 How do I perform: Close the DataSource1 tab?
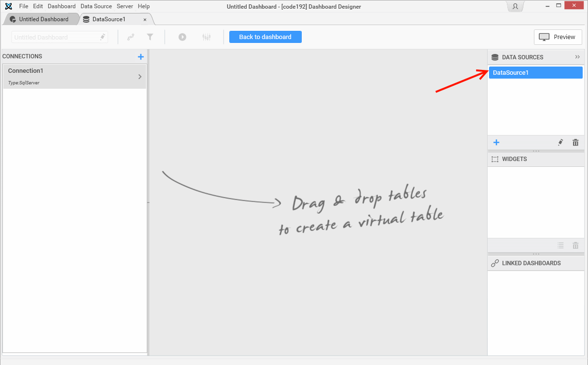coord(145,20)
